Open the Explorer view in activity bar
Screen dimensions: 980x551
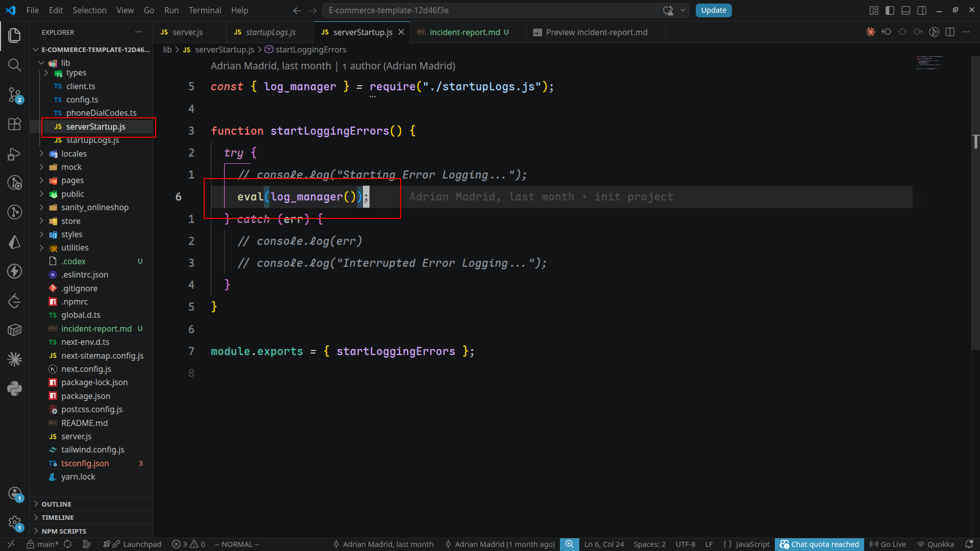coord(14,35)
